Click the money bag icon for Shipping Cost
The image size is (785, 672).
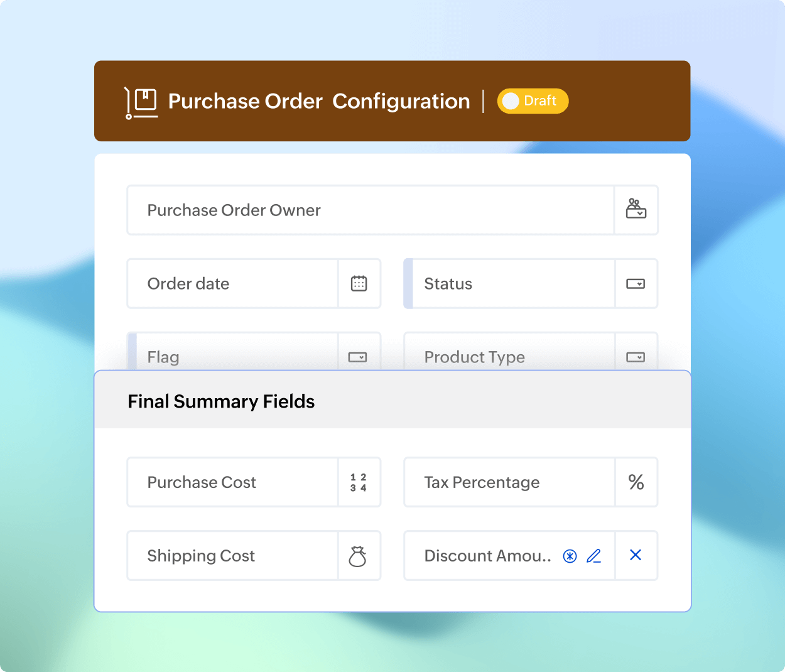(359, 555)
